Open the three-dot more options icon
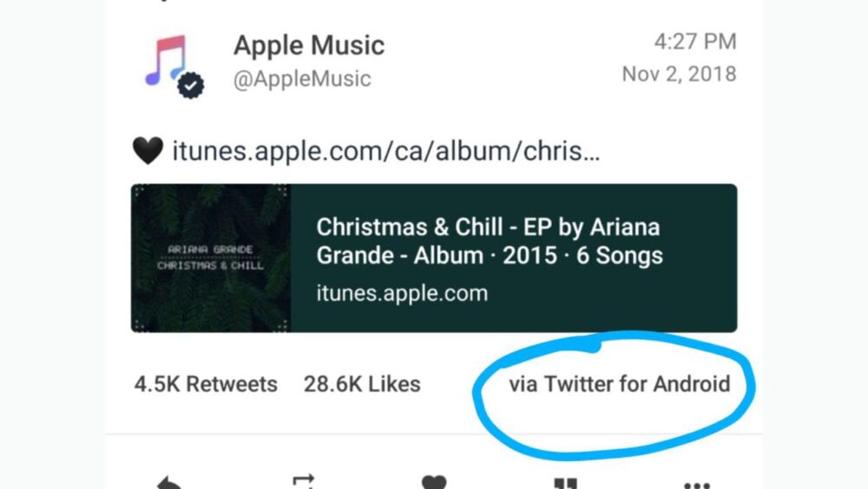 tap(697, 483)
